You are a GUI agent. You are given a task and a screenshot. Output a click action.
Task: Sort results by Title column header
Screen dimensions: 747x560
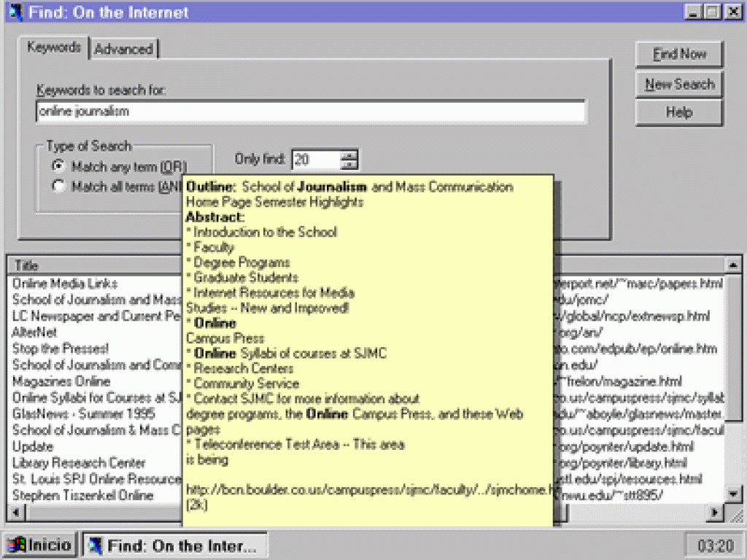[x=95, y=265]
